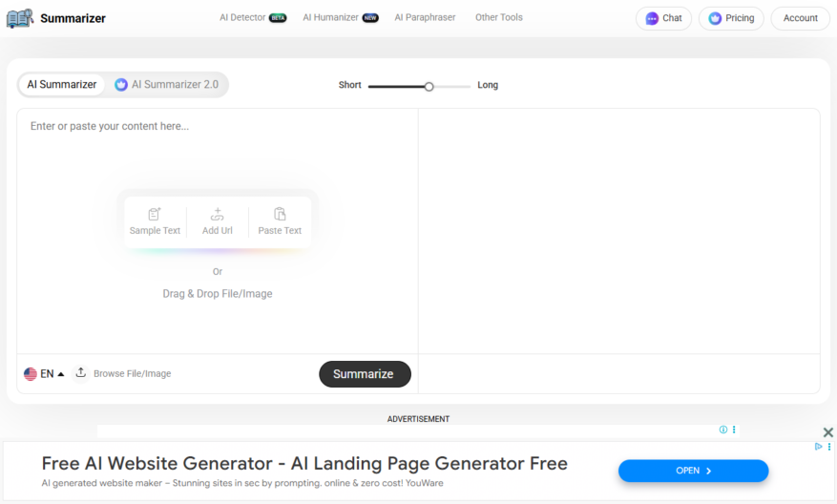Go to AI Paraphraser
The image size is (837, 504).
pos(425,17)
